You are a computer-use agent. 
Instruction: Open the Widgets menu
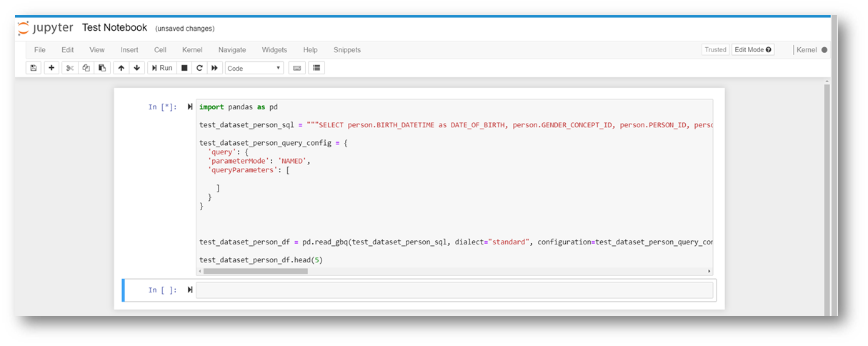tap(274, 50)
